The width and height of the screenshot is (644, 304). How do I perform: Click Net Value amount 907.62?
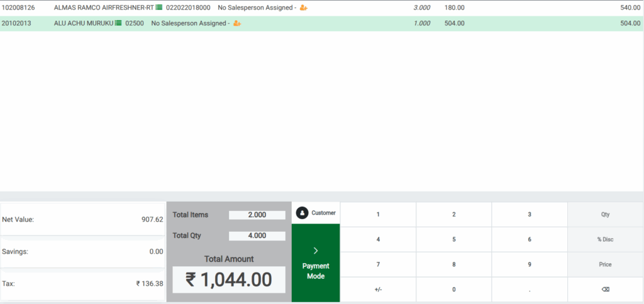[152, 219]
